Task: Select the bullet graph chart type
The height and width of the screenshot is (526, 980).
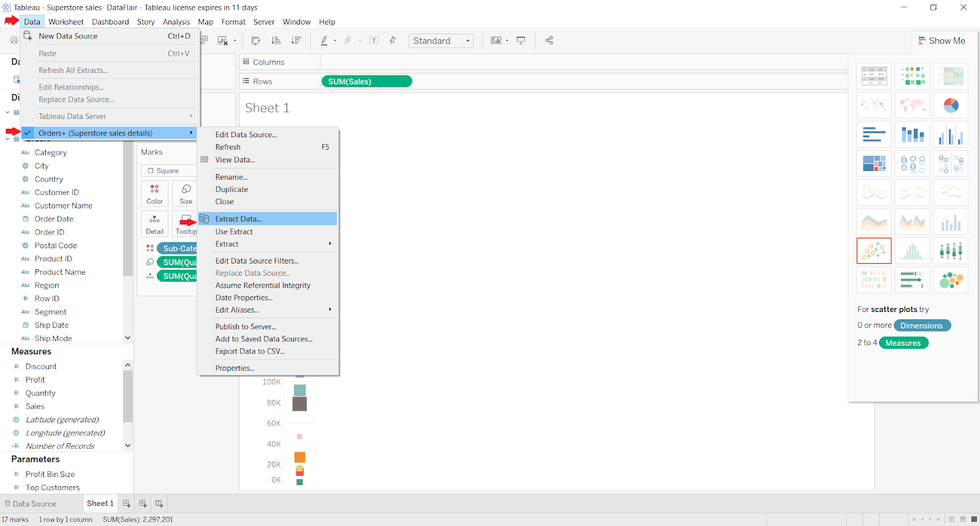Action: [913, 280]
